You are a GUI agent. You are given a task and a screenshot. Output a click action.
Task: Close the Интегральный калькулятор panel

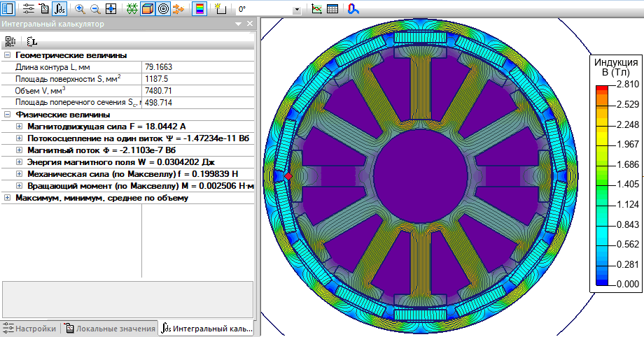(250, 24)
